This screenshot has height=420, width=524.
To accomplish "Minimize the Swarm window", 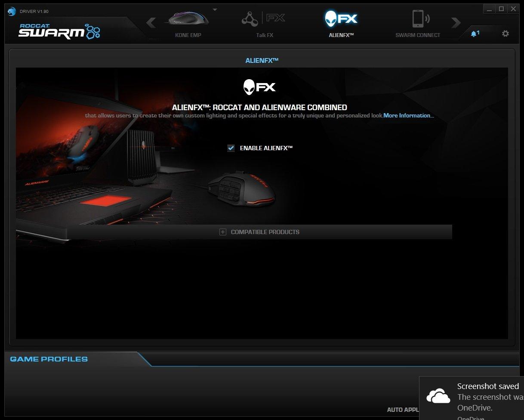I will click(489, 9).
